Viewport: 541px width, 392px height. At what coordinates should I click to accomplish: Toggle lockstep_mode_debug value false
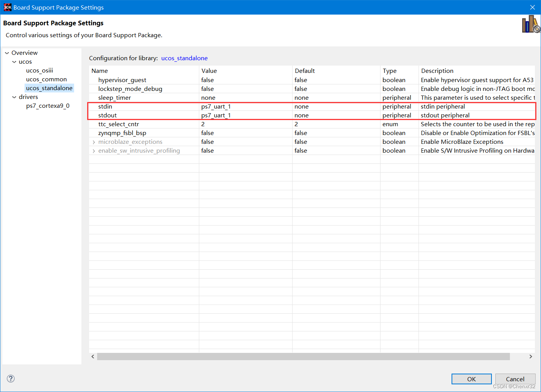(x=246, y=89)
